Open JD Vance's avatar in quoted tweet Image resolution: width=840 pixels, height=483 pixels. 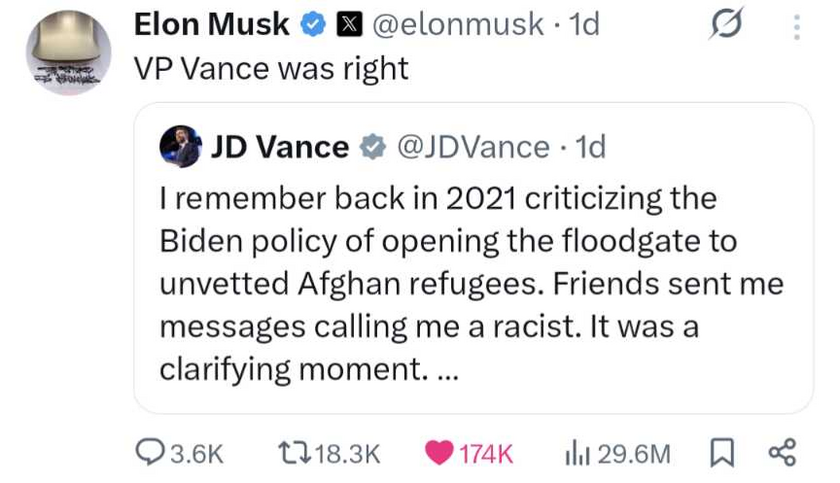181,146
